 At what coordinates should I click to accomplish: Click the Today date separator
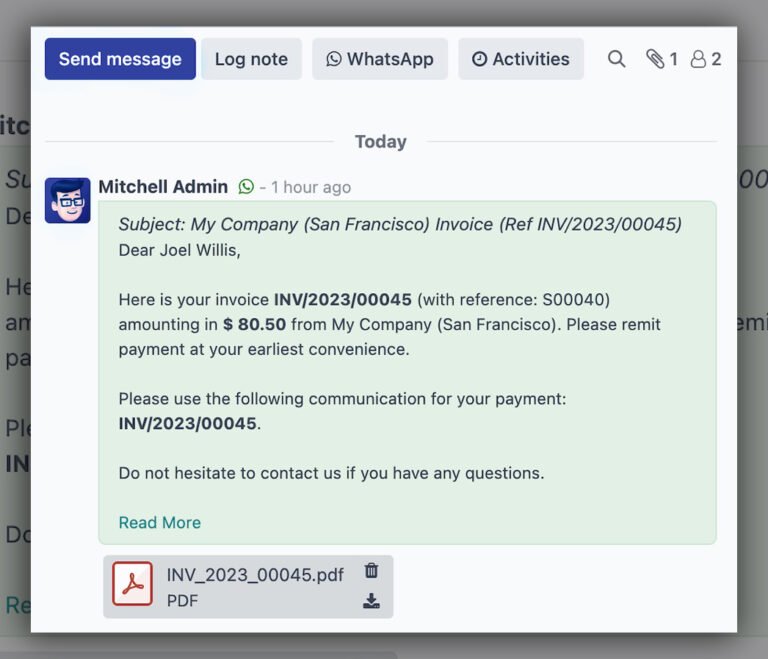click(381, 142)
